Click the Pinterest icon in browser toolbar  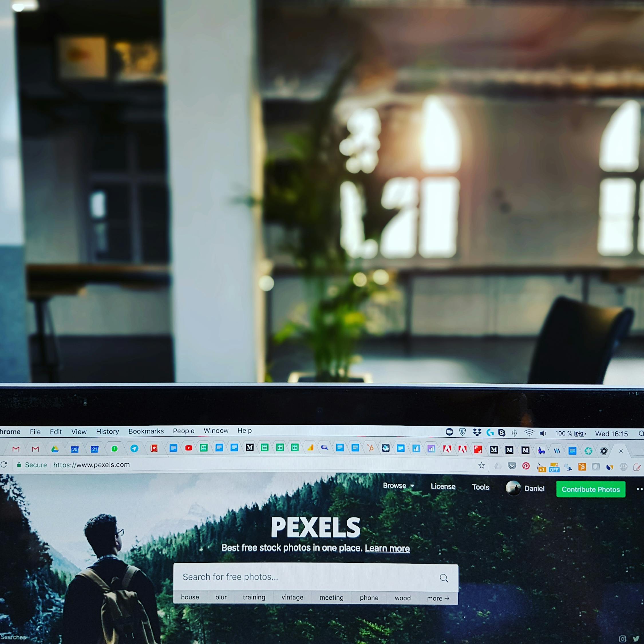[527, 467]
